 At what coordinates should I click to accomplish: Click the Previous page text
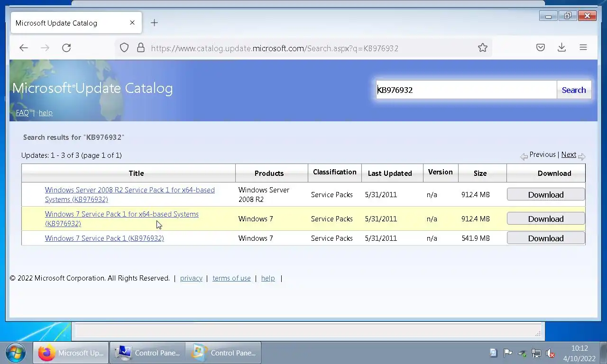[543, 155]
